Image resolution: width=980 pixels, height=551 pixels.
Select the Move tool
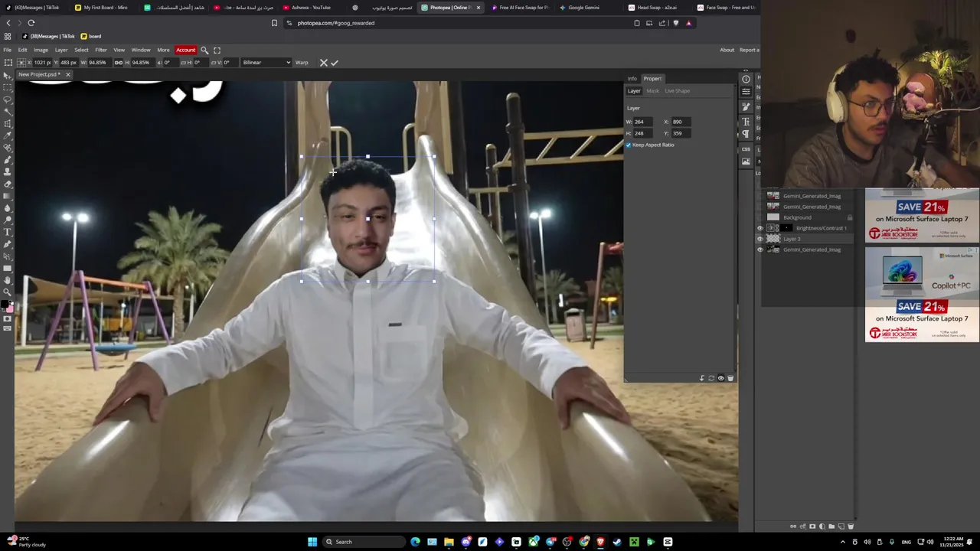tap(8, 76)
